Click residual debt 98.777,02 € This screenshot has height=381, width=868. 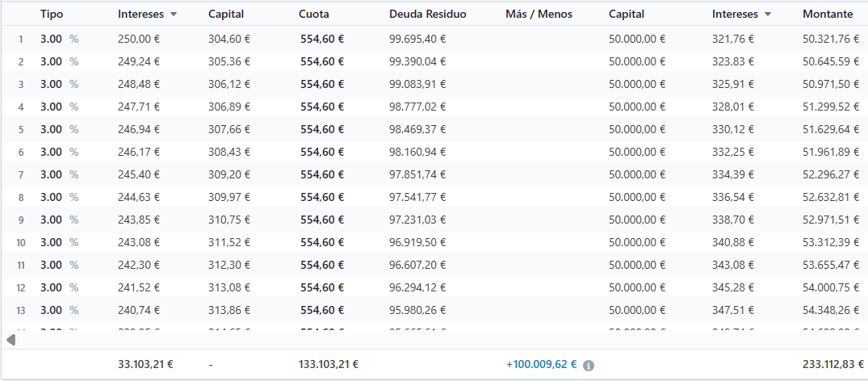(417, 107)
